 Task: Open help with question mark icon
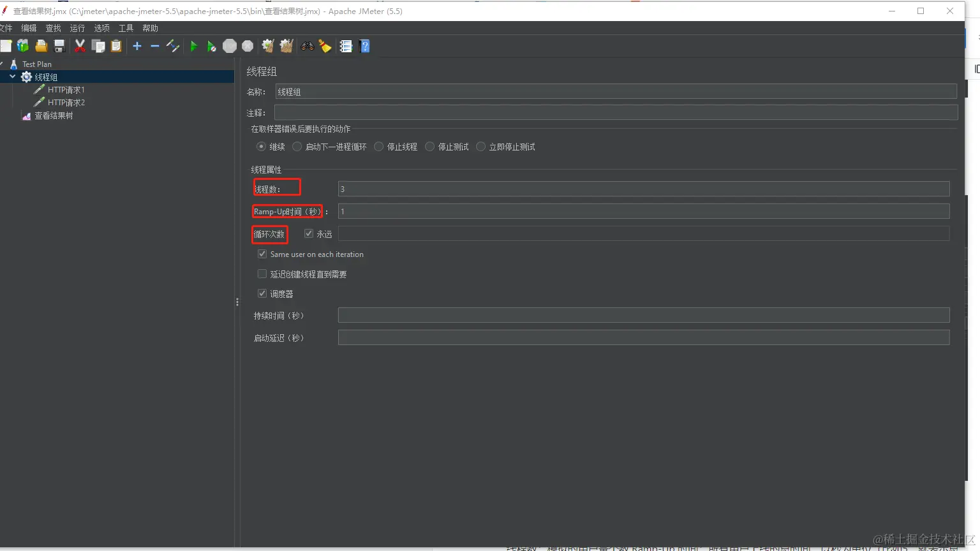coord(365,46)
